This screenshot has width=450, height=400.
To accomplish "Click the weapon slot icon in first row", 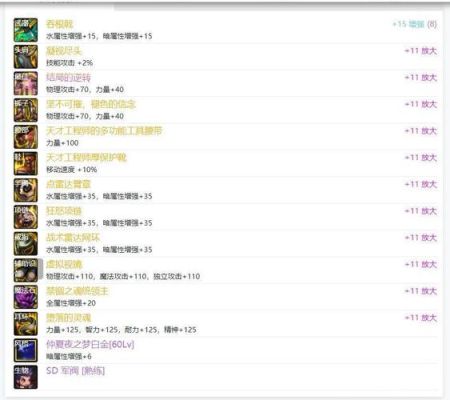I will (26, 30).
